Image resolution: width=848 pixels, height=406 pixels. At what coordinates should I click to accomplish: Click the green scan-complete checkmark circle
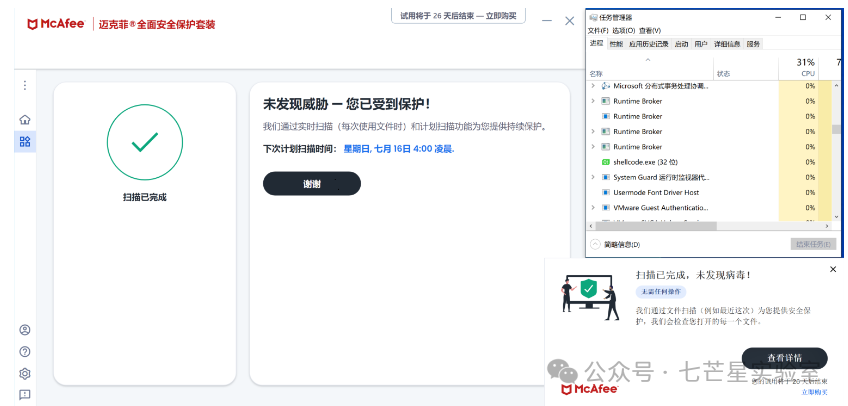145,142
